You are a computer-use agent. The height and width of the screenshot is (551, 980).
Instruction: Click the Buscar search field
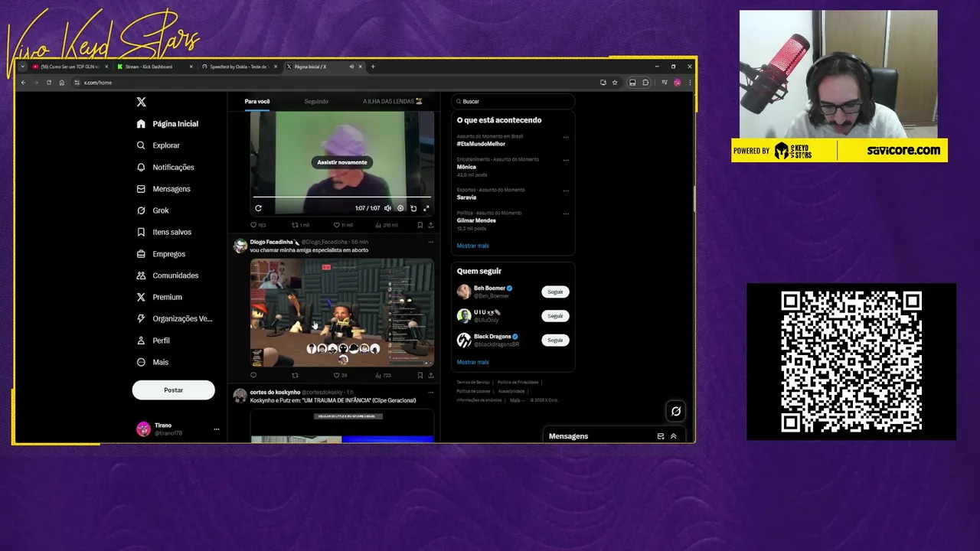pyautogui.click(x=513, y=101)
